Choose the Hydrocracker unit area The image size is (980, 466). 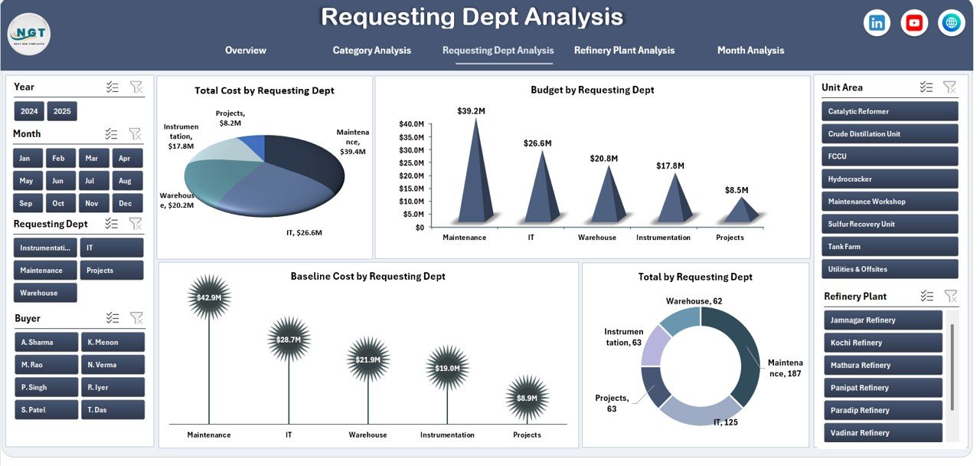(x=890, y=179)
